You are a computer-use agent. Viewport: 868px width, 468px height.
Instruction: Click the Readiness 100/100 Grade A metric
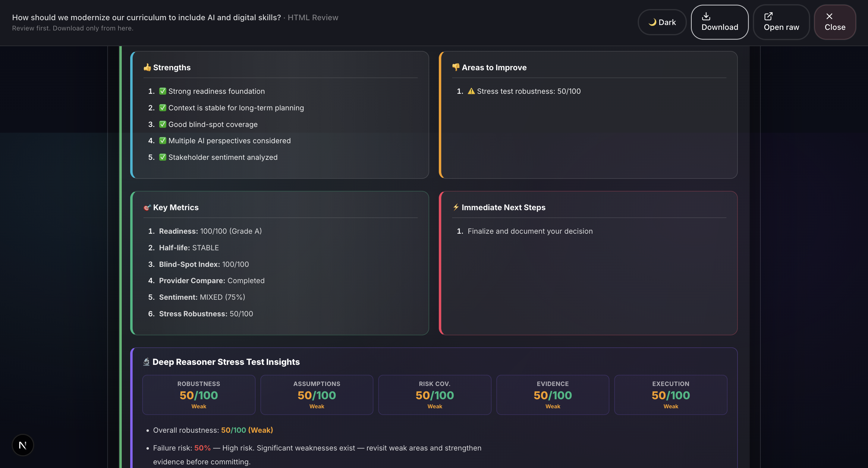[x=210, y=231]
